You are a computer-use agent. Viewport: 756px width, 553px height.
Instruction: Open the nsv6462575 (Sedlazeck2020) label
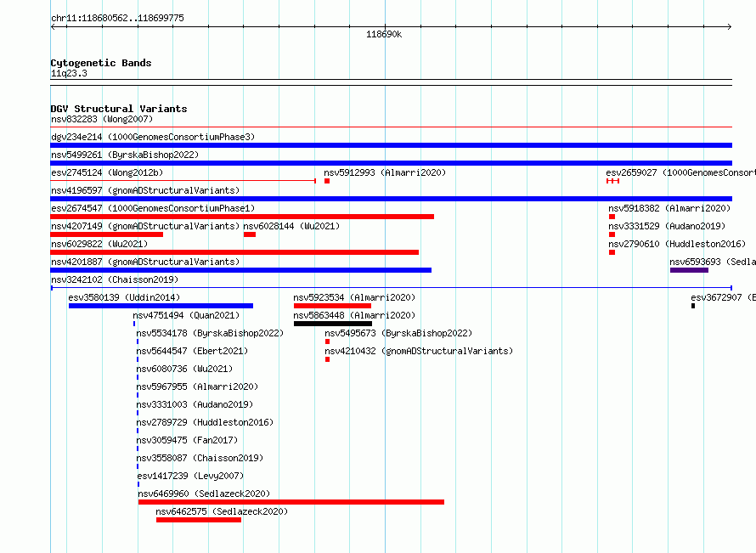[x=222, y=511]
